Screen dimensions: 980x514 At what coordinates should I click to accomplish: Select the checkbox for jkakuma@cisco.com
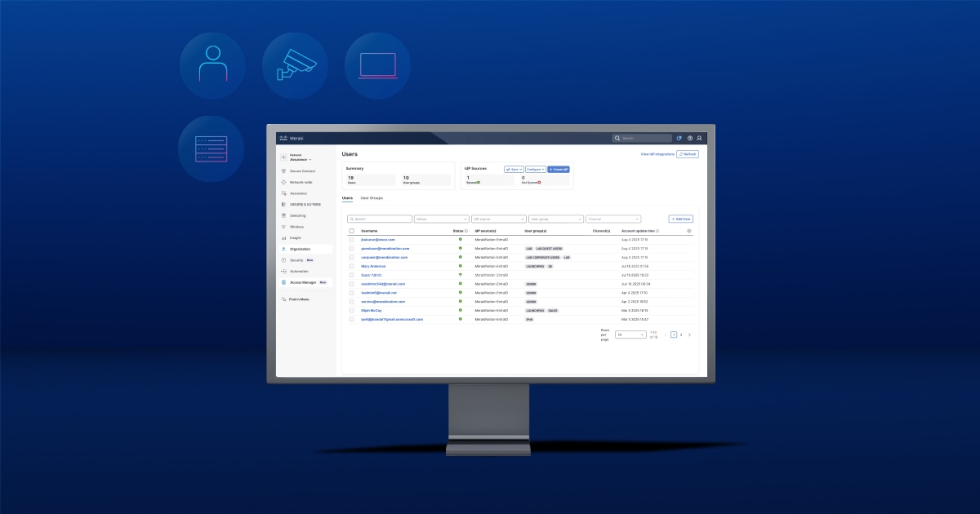(x=350, y=239)
